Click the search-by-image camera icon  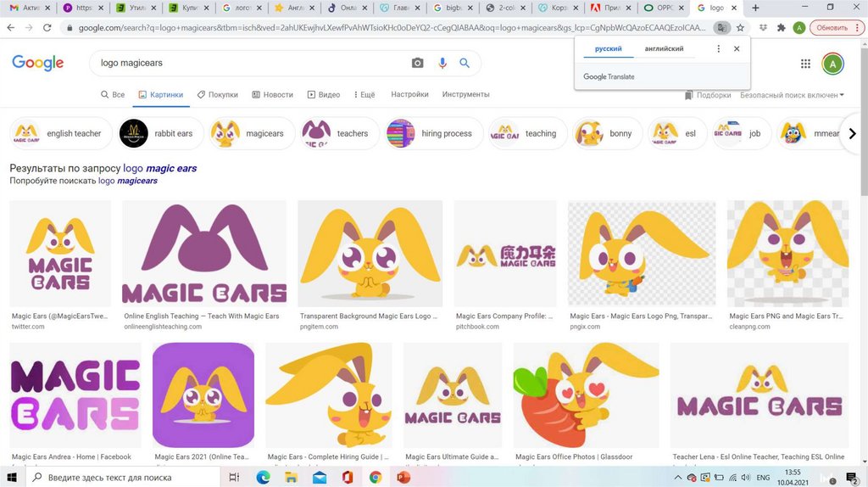417,63
